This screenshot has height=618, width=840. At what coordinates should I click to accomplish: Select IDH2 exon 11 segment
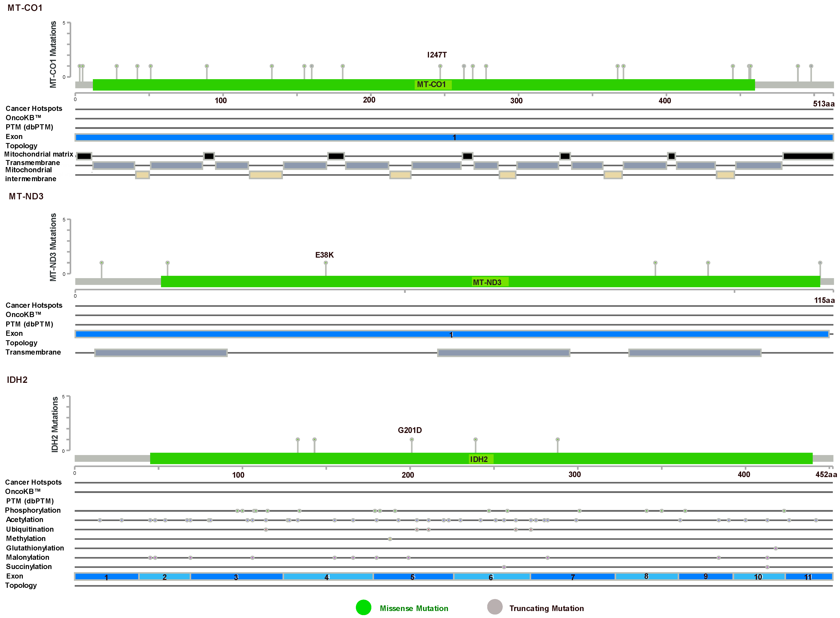[809, 577]
